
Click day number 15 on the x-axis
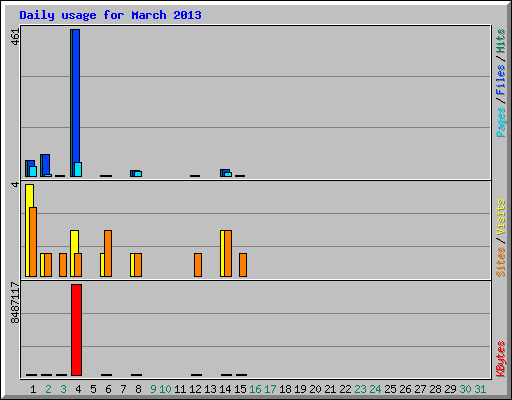[240, 389]
